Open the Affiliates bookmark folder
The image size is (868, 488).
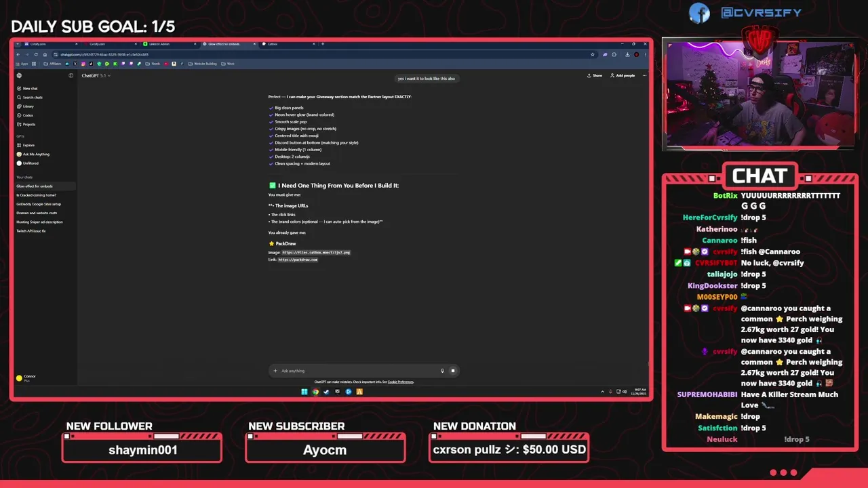(53, 64)
